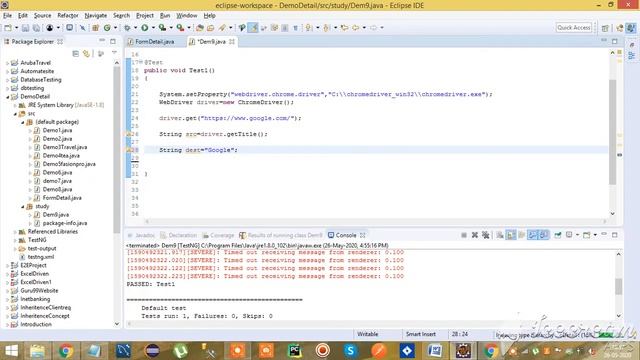Switch to the FormDetail.java editor tab
640x360 pixels.
[x=154, y=42]
